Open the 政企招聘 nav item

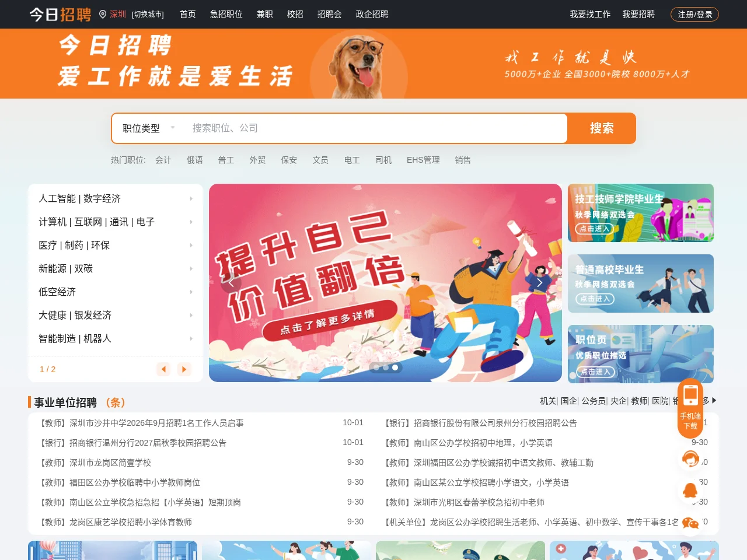[x=372, y=14]
